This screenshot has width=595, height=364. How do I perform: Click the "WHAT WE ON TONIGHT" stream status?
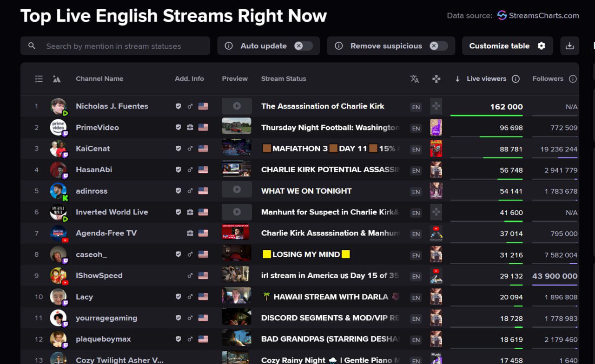(306, 191)
